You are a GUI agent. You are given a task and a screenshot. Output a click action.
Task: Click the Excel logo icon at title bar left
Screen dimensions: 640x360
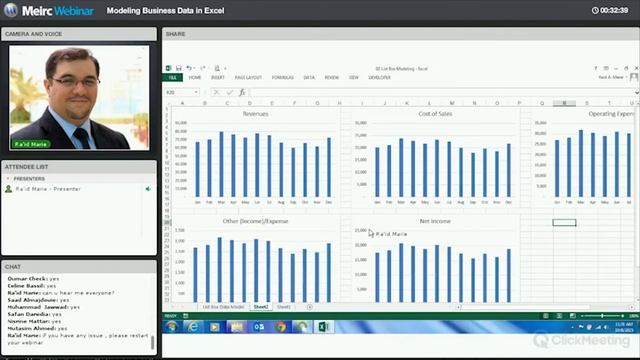(x=169, y=68)
